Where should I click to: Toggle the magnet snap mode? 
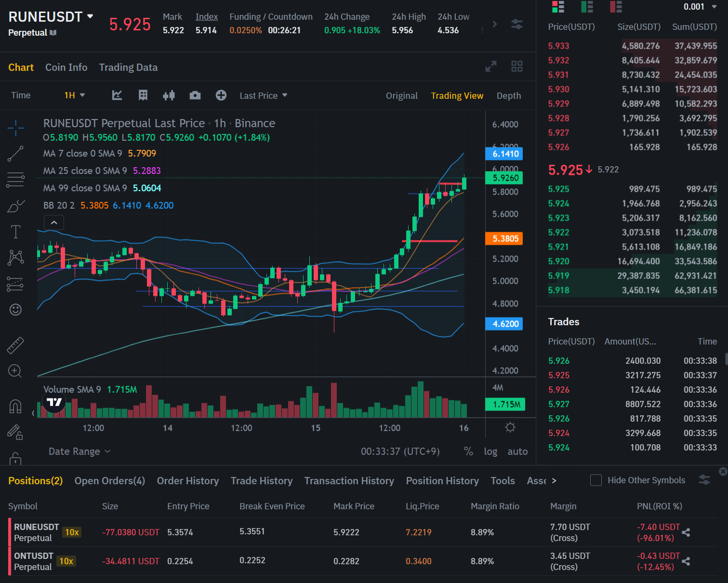point(15,407)
